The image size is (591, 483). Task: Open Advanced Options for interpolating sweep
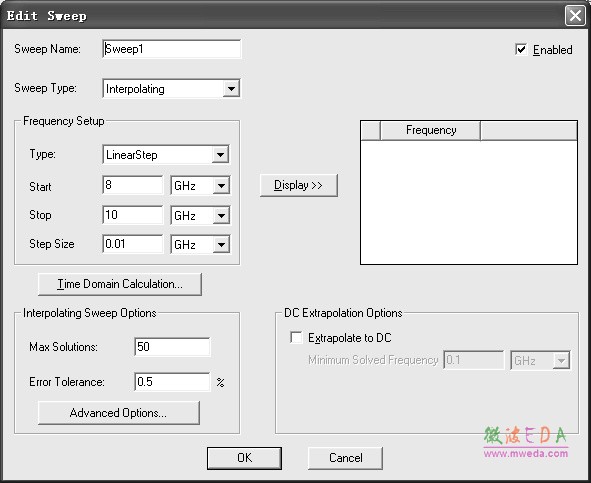pos(119,412)
